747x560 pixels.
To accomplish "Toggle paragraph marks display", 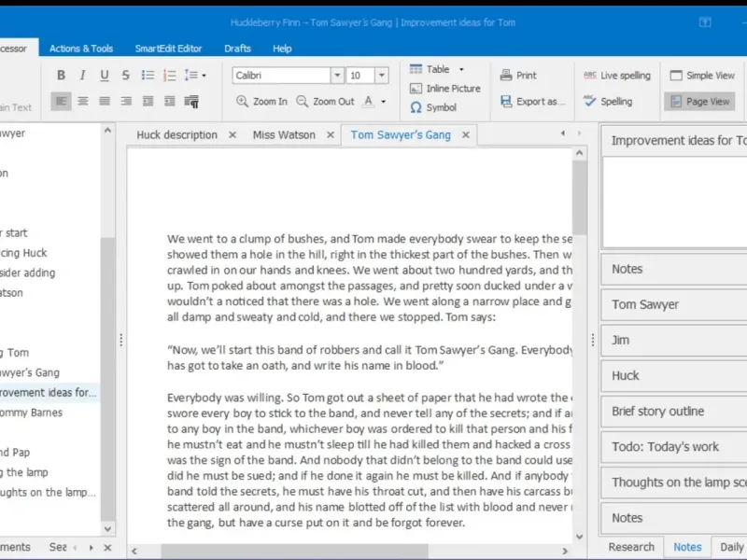I will tap(191, 102).
